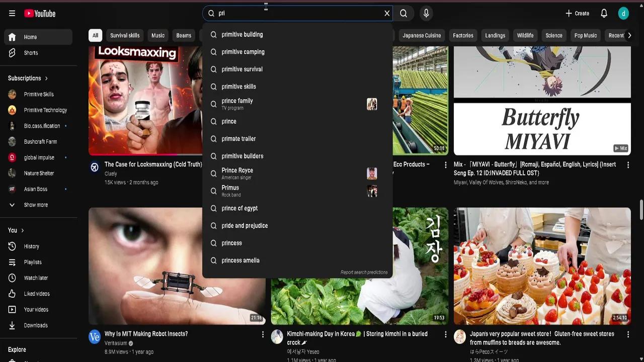Expand the Subscriptions section
Image resolution: width=644 pixels, height=362 pixels.
(28, 78)
